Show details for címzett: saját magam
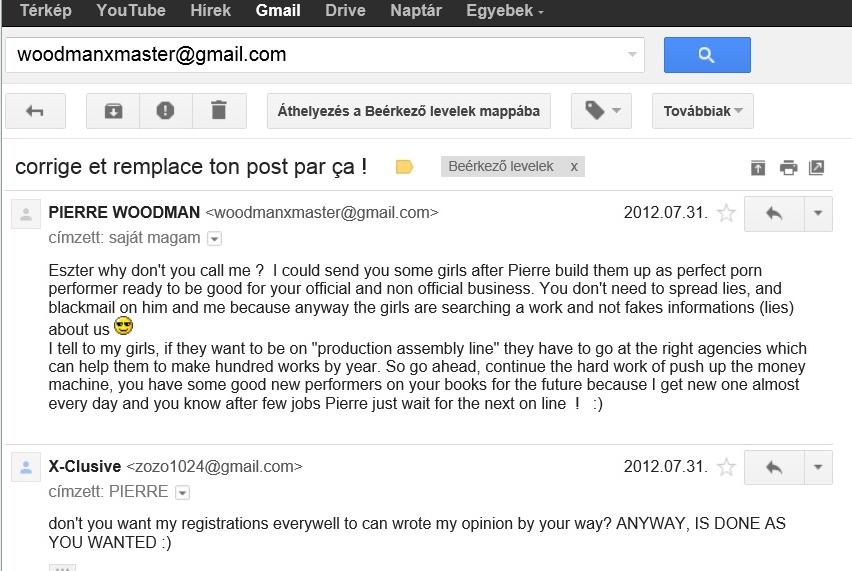This screenshot has width=852, height=571. point(214,239)
